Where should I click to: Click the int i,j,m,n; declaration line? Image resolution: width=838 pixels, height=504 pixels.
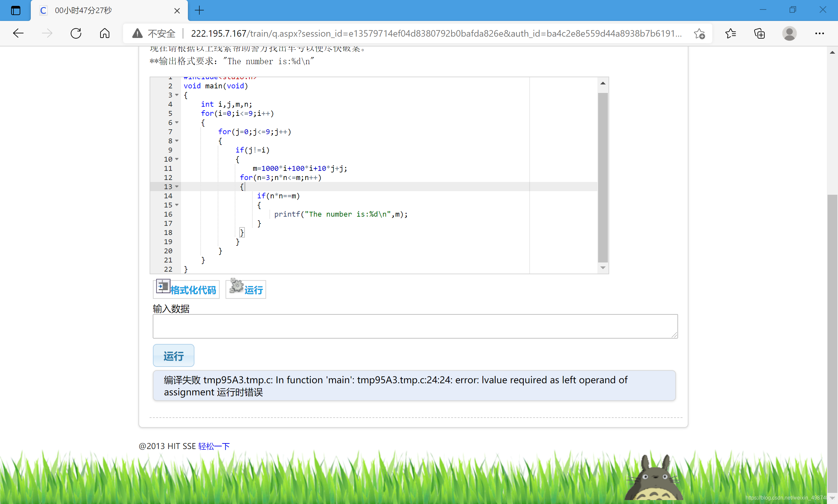point(227,104)
